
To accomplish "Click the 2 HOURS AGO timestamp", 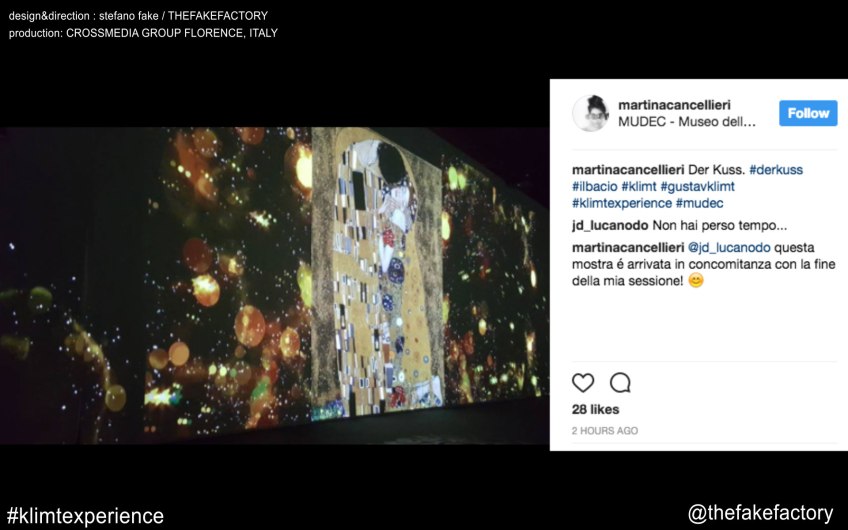I will pyautogui.click(x=605, y=431).
